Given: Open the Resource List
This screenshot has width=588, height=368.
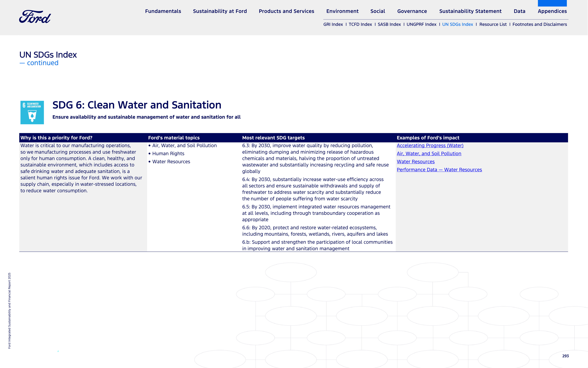Looking at the screenshot, I should coord(493,24).
